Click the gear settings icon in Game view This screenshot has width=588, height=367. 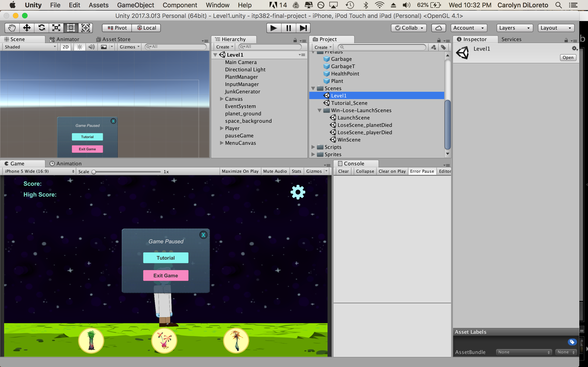(x=298, y=192)
